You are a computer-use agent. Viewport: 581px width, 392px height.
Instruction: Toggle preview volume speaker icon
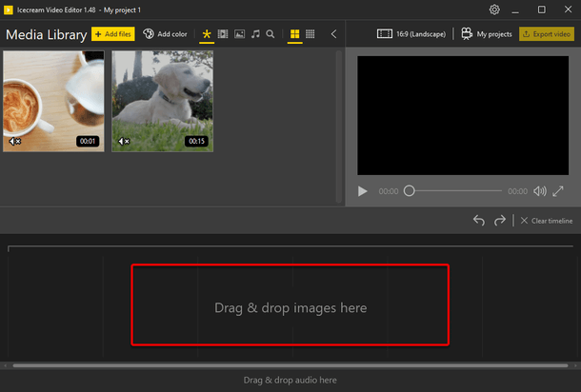[539, 191]
